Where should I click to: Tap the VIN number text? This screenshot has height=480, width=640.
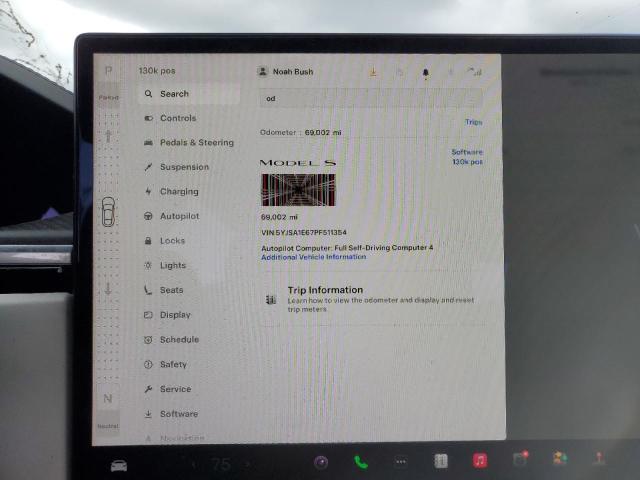pyautogui.click(x=304, y=232)
